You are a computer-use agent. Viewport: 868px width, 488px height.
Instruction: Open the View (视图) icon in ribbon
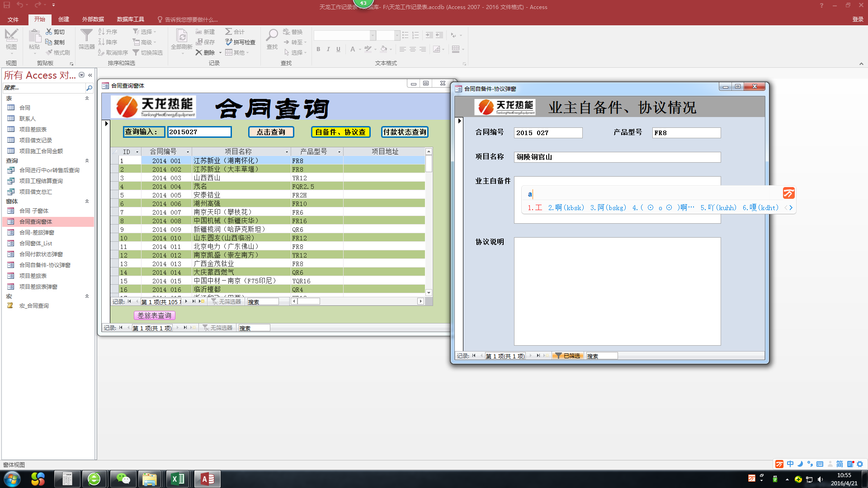11,36
